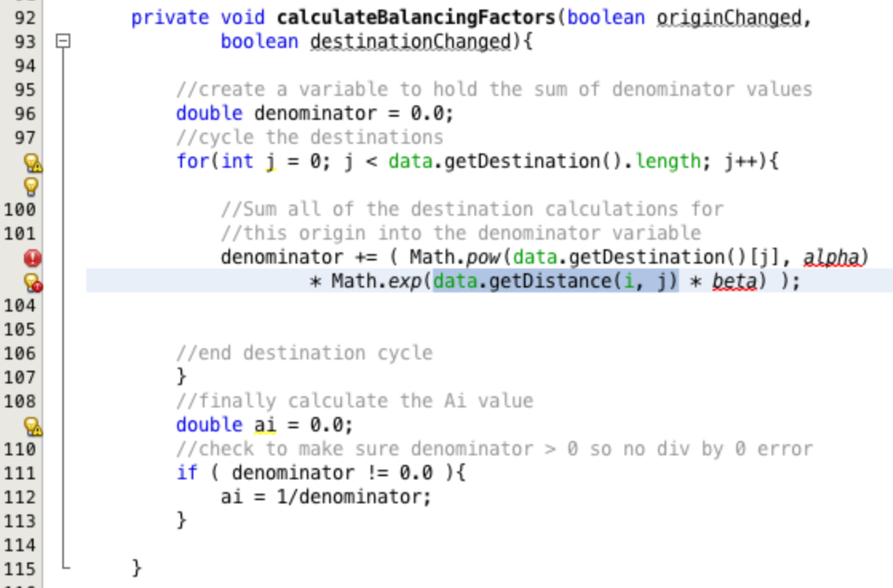Viewport: 893px width, 588px height.
Task: Click the 'ai = 1/denominator;' statement
Action: click(327, 497)
